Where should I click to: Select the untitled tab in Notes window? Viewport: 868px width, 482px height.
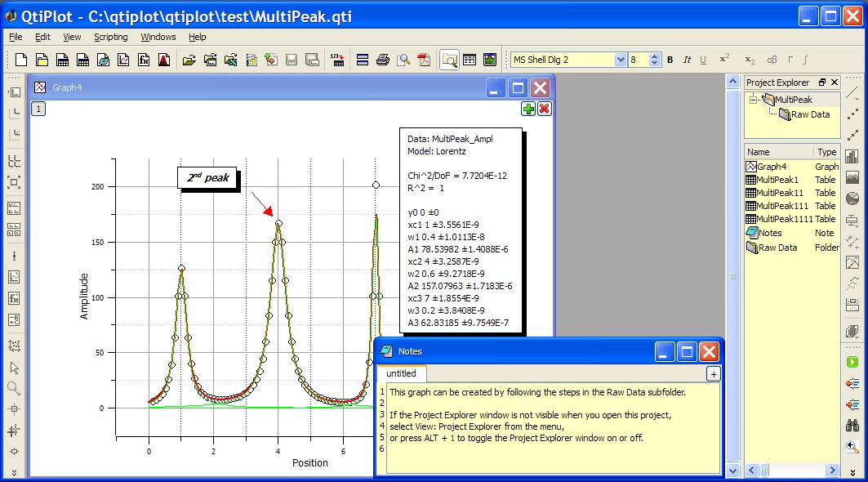[x=401, y=373]
